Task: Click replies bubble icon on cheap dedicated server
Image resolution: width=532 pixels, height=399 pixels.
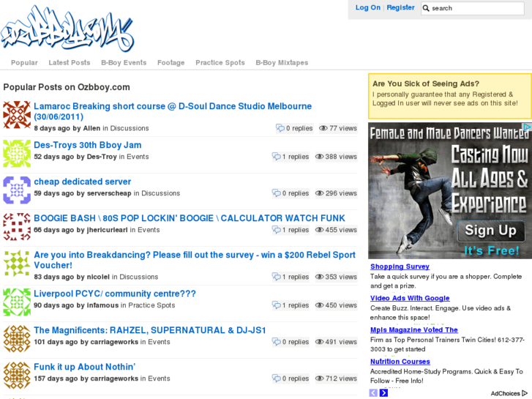Action: click(x=277, y=193)
